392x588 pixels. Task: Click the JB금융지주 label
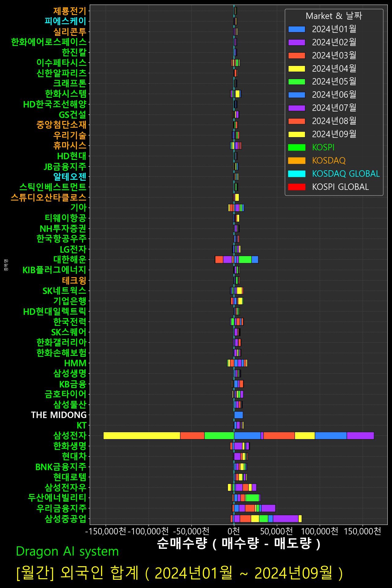[x=65, y=166]
